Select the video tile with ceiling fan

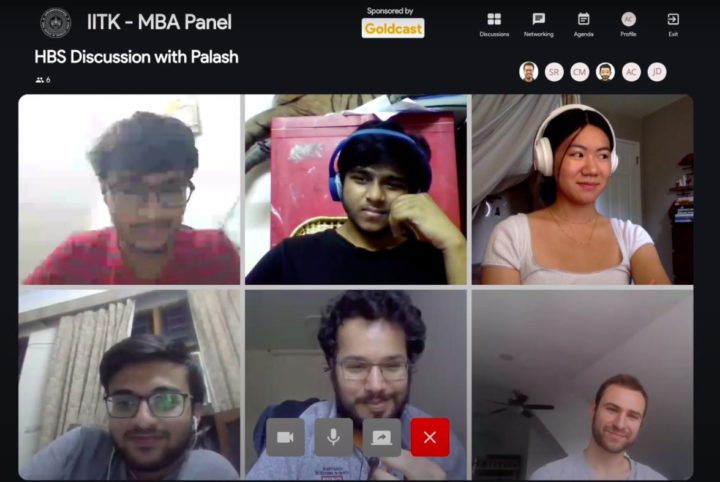click(583, 385)
